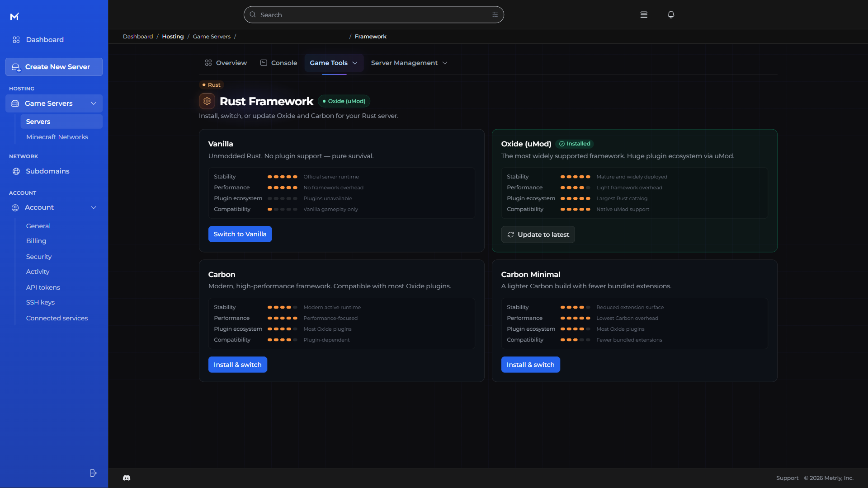Open the notifications bell icon
This screenshot has width=868, height=488.
pos(671,14)
